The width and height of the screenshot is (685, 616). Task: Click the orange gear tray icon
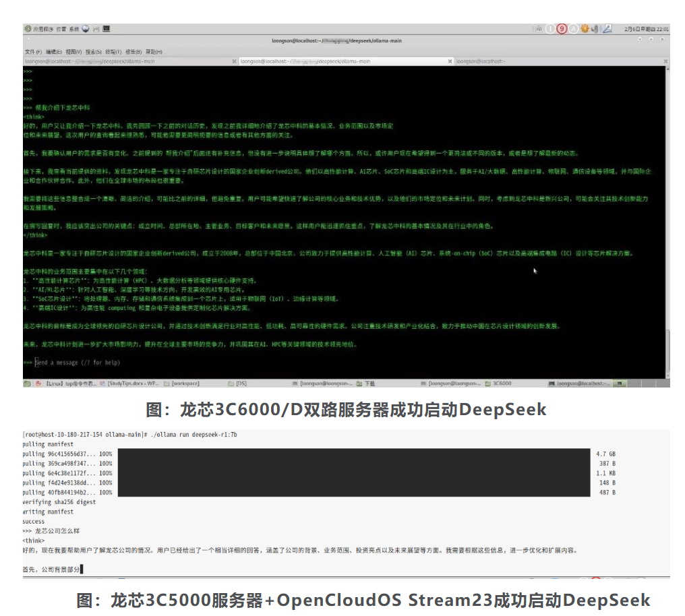[585, 29]
